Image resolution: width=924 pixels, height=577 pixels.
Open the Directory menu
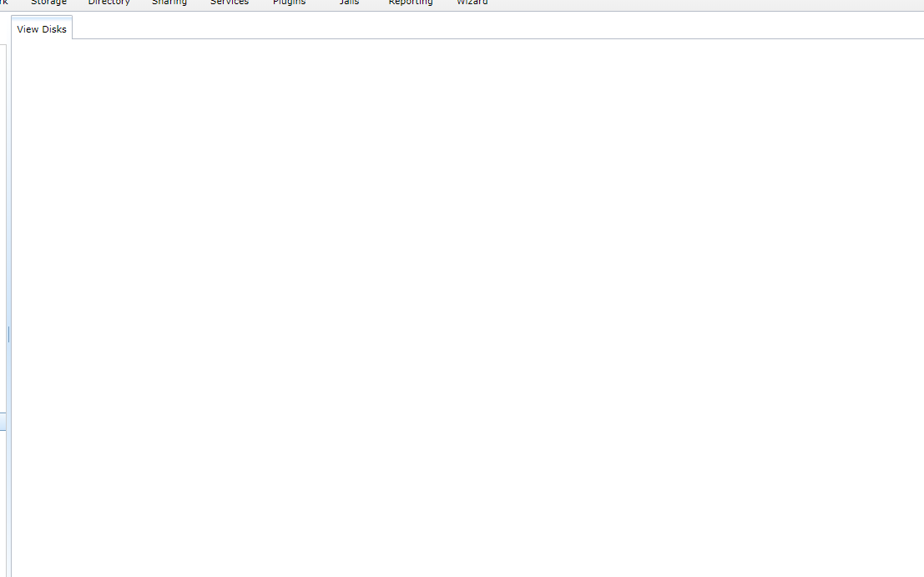point(109,3)
